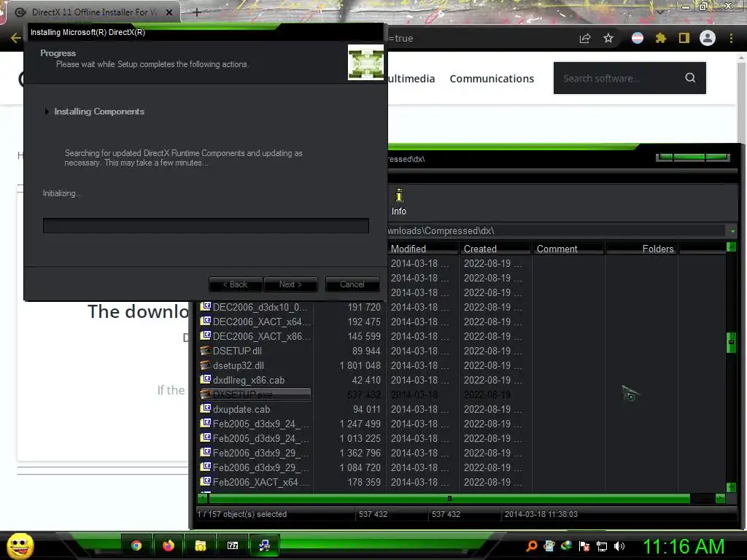
Task: Click the 7-Zip address path field
Action: 557,231
